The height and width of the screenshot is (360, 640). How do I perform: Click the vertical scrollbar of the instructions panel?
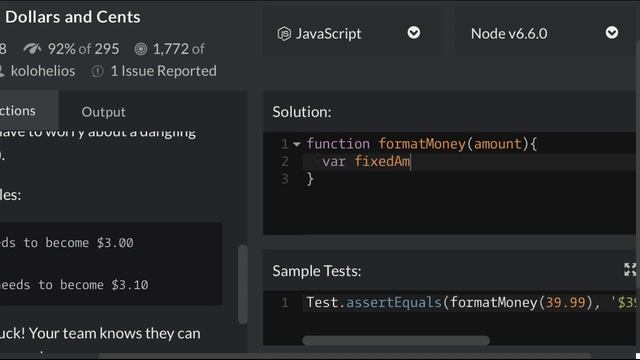(243, 284)
